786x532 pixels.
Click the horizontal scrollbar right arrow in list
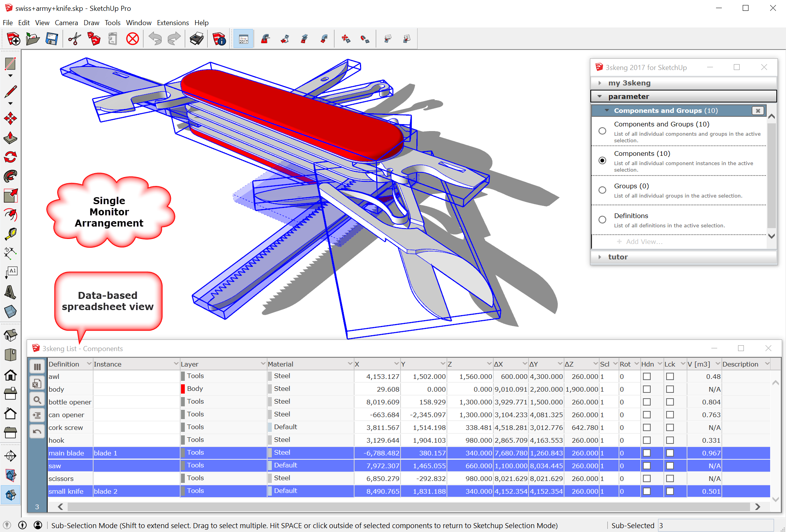[757, 506]
